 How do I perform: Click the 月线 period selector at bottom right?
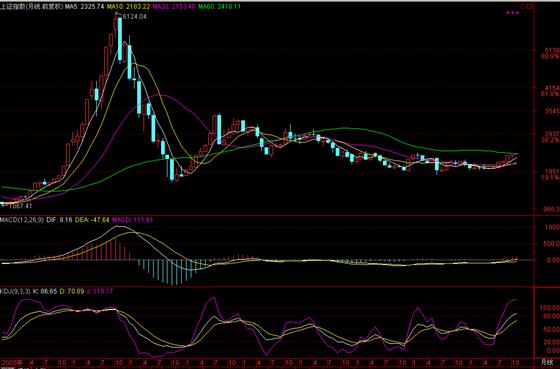coord(547,362)
